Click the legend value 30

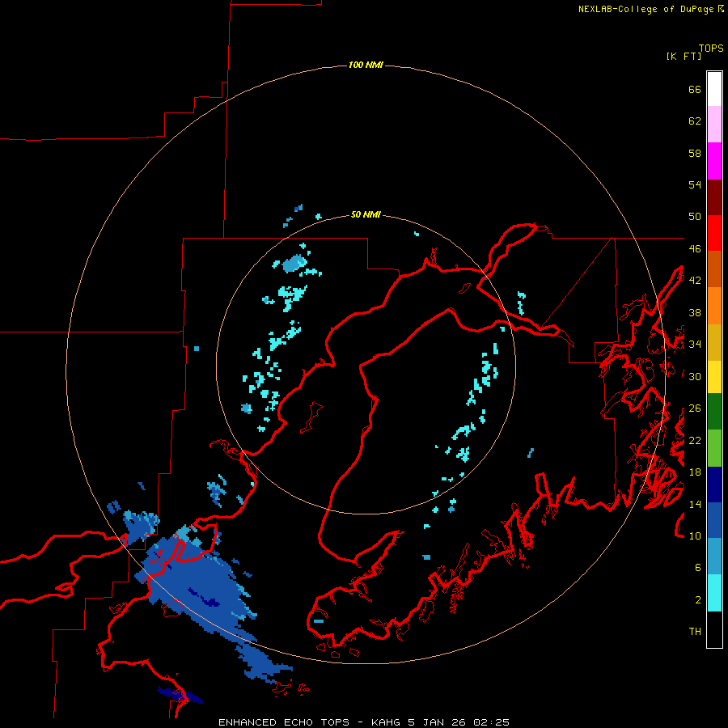(695, 376)
